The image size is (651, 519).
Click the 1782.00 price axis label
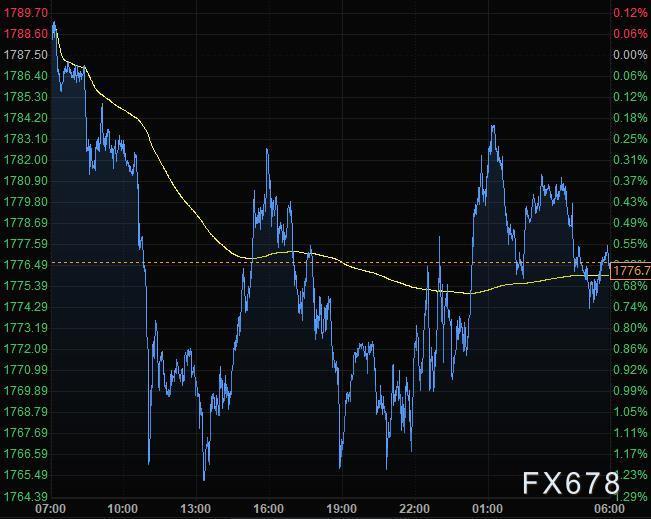click(x=26, y=160)
